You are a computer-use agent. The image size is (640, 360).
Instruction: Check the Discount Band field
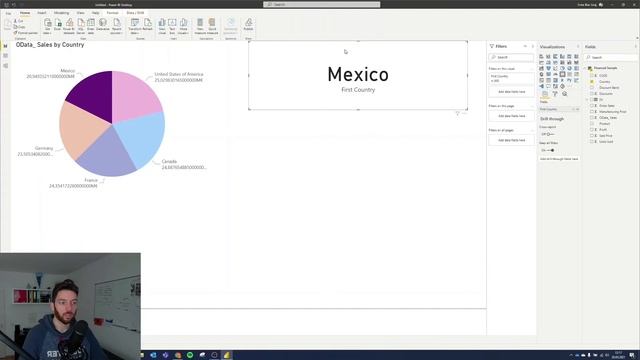(592, 87)
